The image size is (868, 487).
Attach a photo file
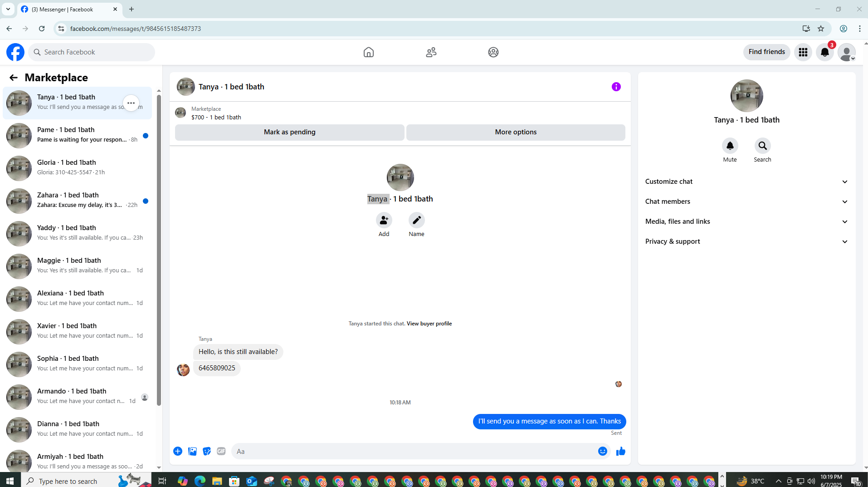[192, 451]
